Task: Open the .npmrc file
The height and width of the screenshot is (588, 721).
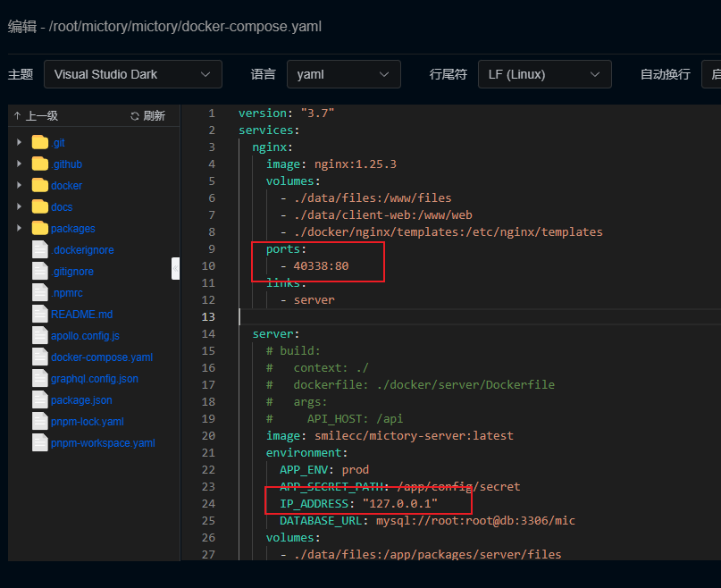Action: click(67, 293)
